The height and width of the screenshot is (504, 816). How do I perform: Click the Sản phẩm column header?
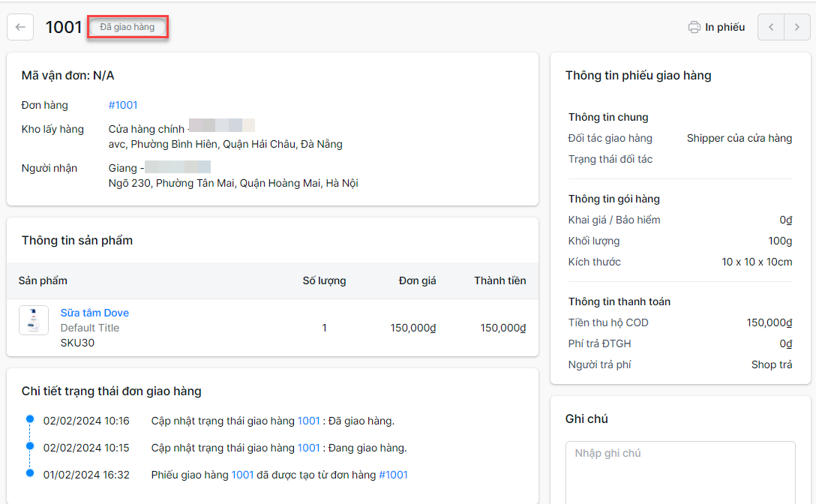(x=43, y=280)
